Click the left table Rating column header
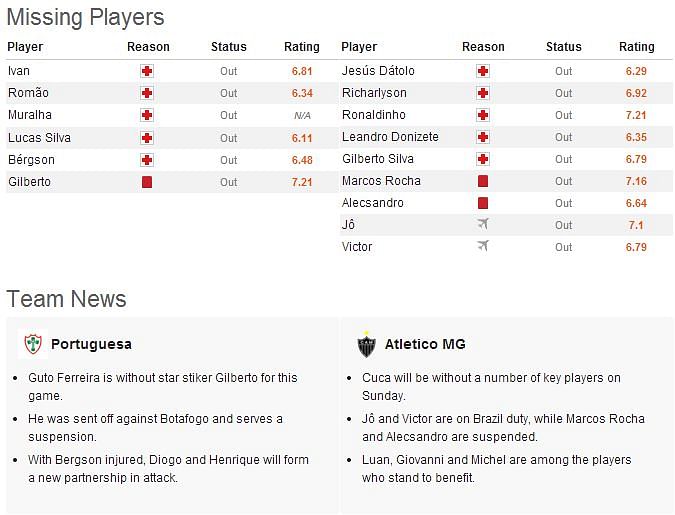This screenshot has height=515, width=675. click(x=302, y=47)
